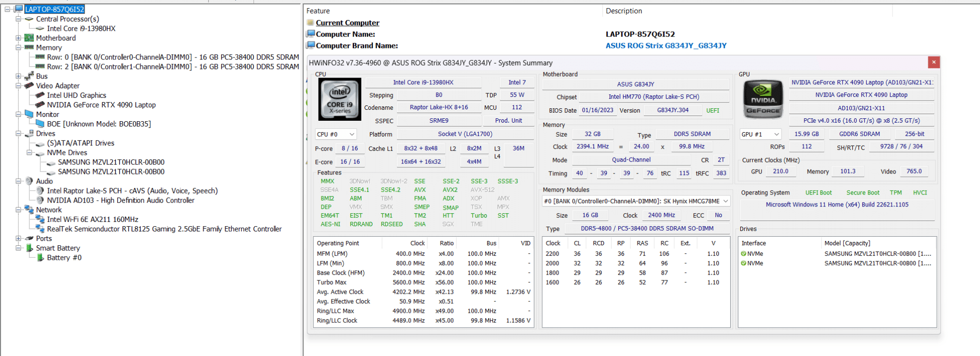Click the Network category icon in tree
Screen dimensions: 980x356
29,210
